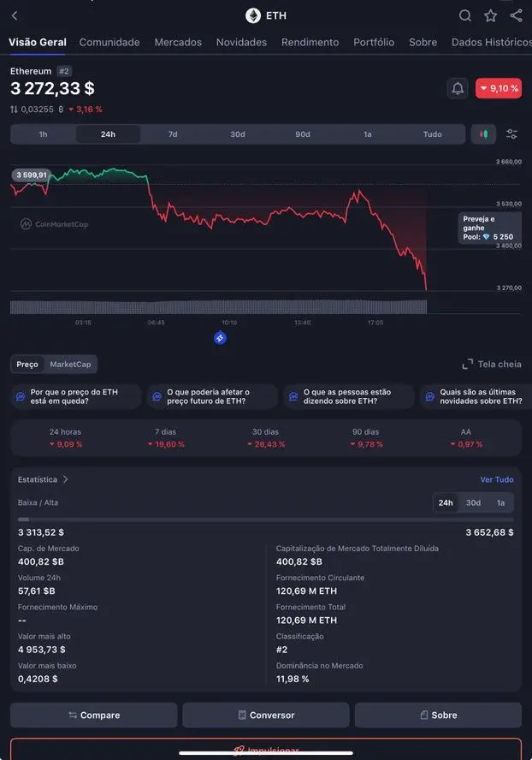Toggle the red 9,10 % change badge
532x760 pixels.
click(x=499, y=88)
